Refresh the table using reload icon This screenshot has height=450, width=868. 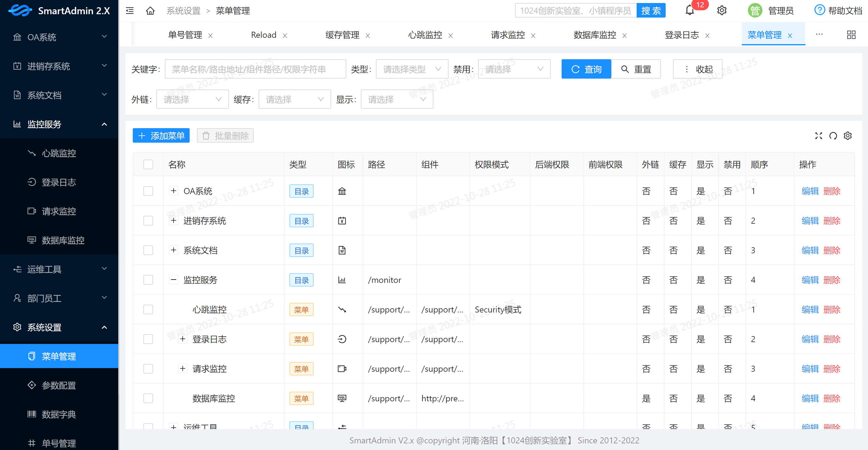tap(833, 136)
